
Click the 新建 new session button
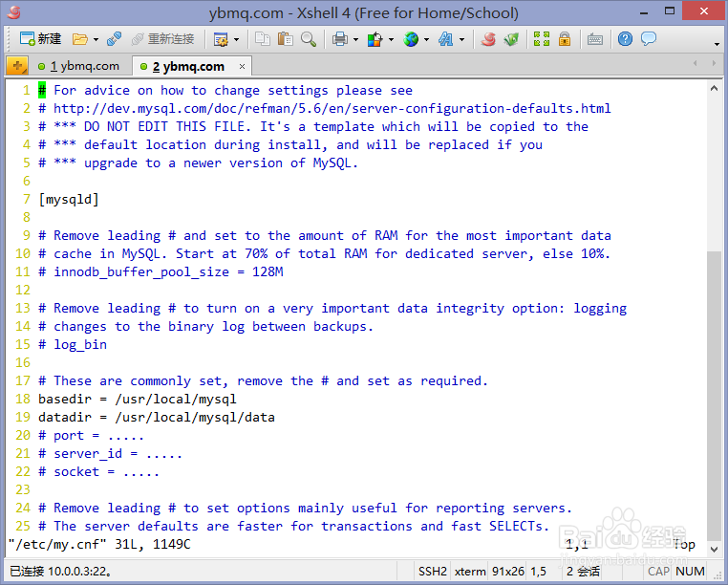pos(40,39)
